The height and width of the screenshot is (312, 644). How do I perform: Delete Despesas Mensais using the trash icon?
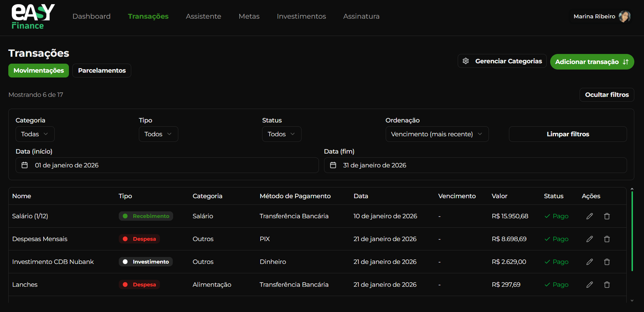pos(607,239)
